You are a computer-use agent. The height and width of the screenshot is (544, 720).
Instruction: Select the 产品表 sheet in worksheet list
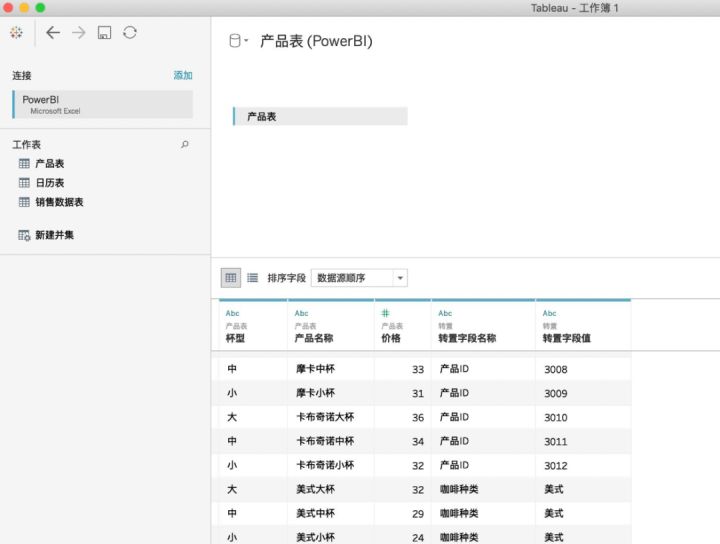50,163
